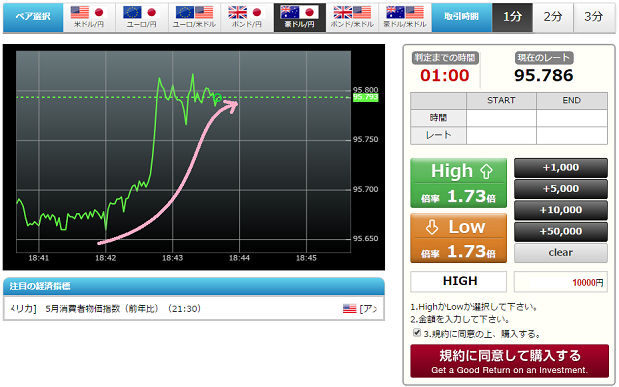Image resolution: width=619 pixels, height=387 pixels.
Task: Click the US flag in economic indicators
Action: click(x=349, y=308)
